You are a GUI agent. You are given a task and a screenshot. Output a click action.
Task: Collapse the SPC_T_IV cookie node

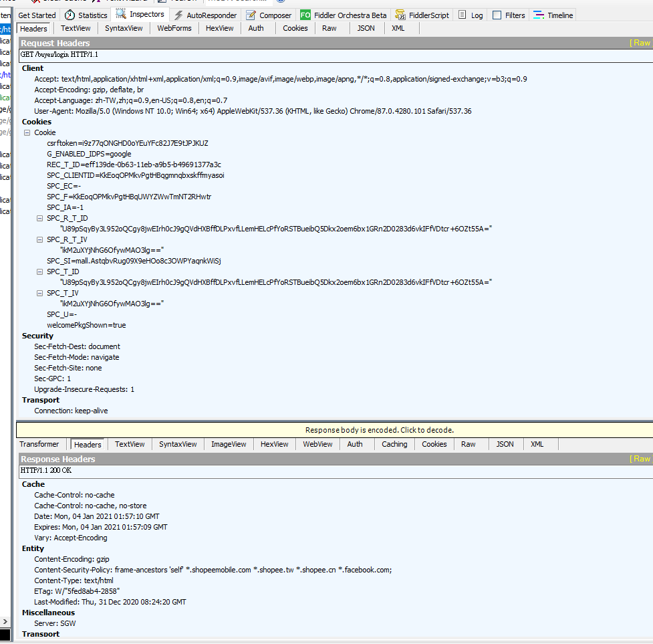40,294
